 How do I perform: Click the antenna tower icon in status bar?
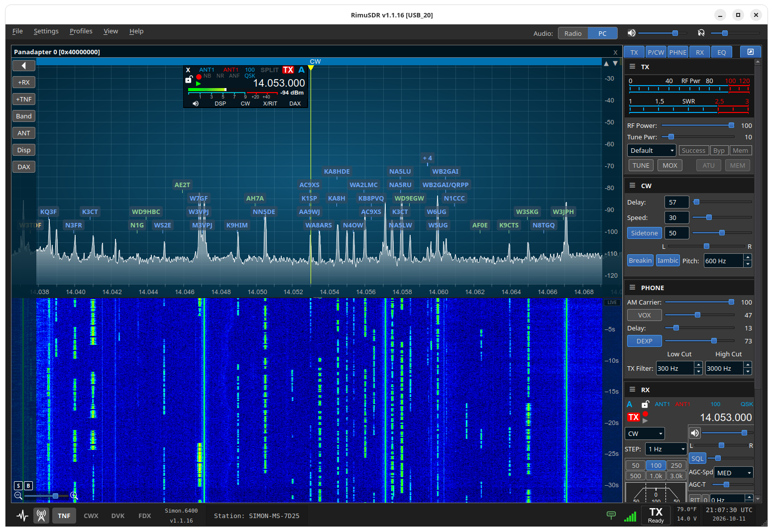click(41, 516)
